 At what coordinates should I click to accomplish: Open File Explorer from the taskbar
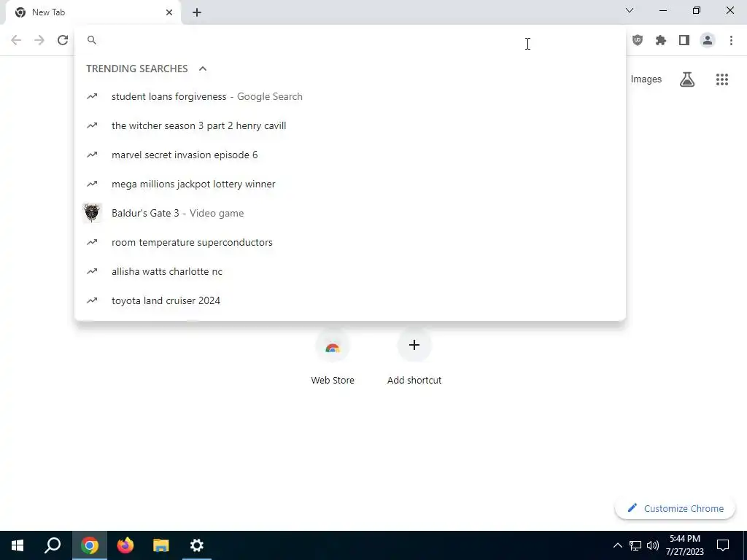point(161,545)
